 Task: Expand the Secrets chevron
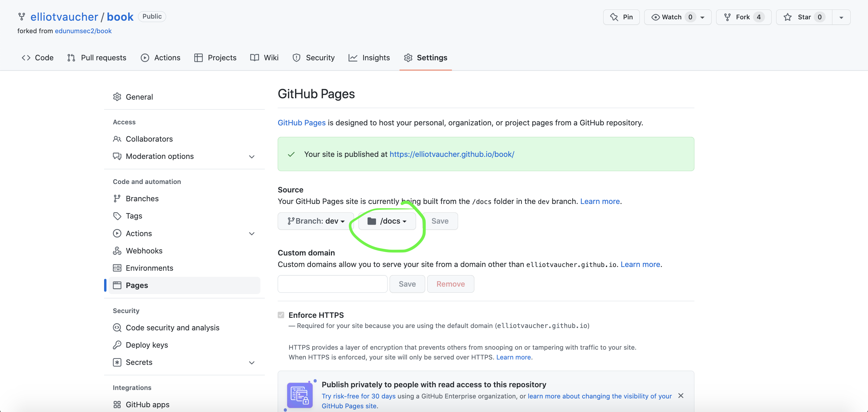tap(252, 363)
